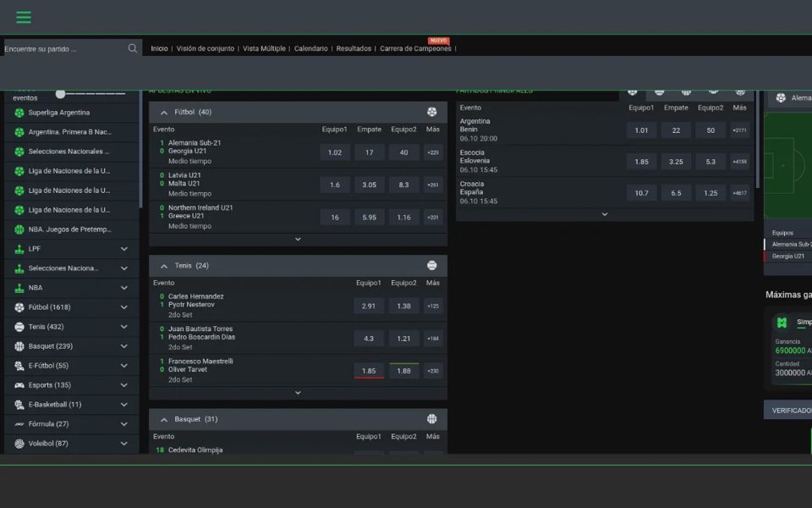The image size is (812, 508).
Task: Expand the NBA sidebar category
Action: [124, 288]
